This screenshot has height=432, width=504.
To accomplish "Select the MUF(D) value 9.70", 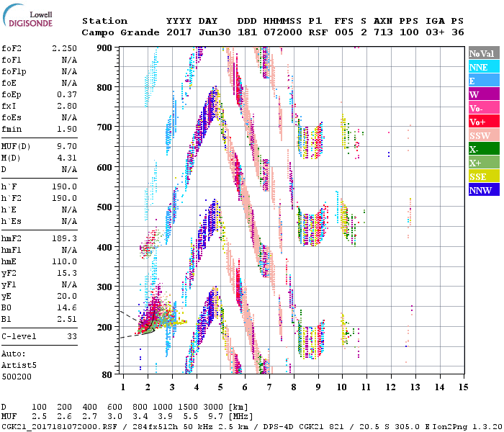I will pos(66,146).
